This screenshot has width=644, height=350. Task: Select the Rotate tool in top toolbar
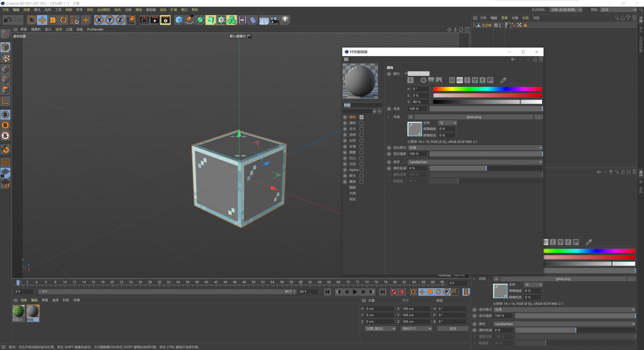coord(63,20)
